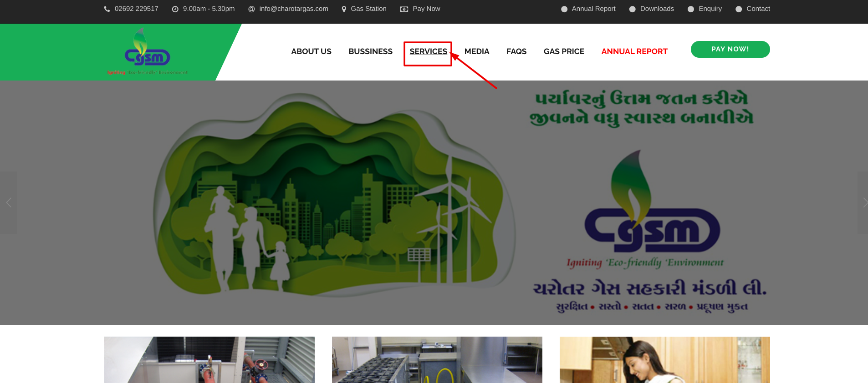This screenshot has width=868, height=383.
Task: Click the bullet icon before Annual Report
Action: 564,9
